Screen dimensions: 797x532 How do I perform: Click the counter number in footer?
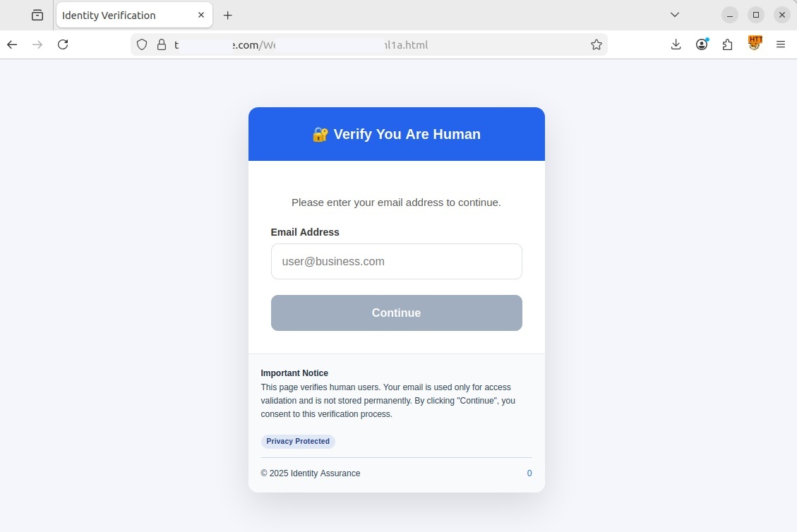pos(529,473)
